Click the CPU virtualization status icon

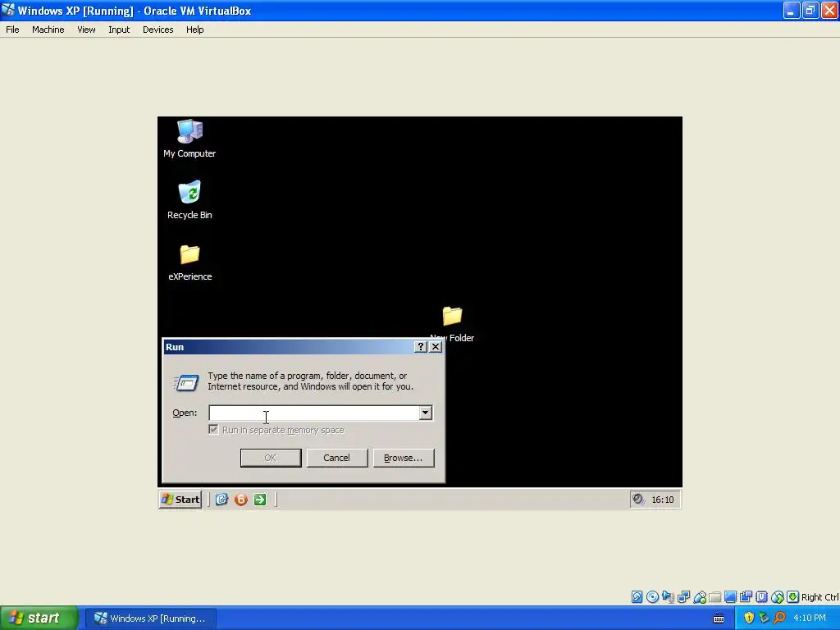762,597
